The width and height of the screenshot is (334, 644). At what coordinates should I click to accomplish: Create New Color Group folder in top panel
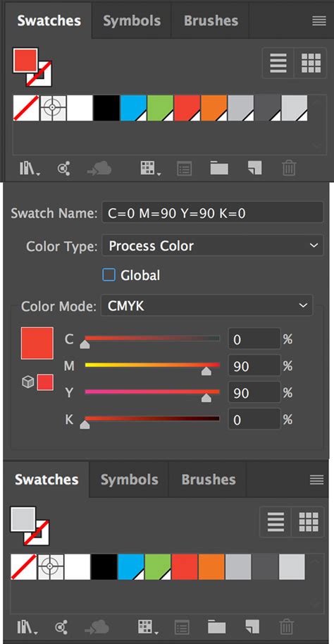point(219,168)
